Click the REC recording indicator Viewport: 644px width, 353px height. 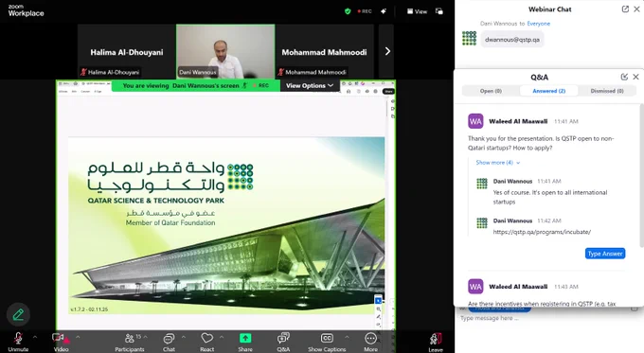365,11
